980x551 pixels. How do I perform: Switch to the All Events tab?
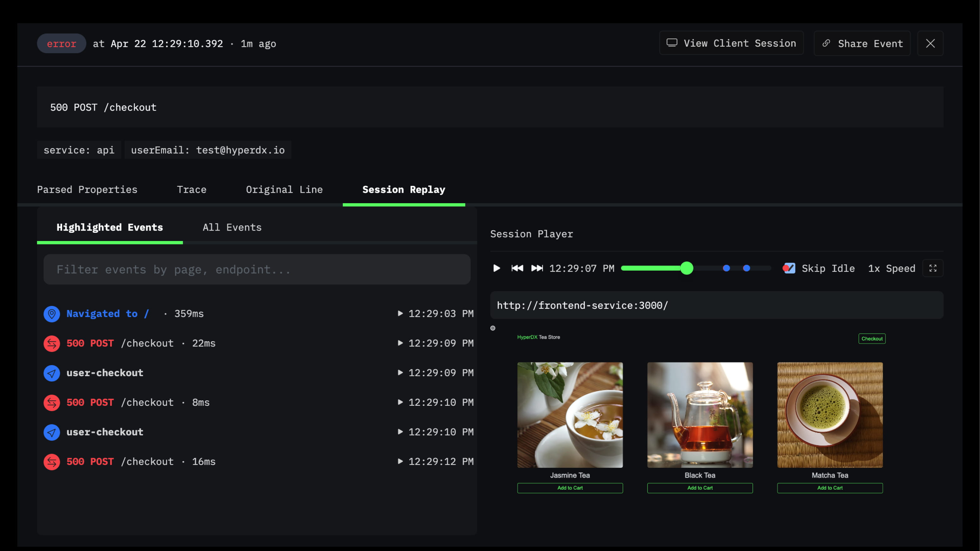point(232,227)
